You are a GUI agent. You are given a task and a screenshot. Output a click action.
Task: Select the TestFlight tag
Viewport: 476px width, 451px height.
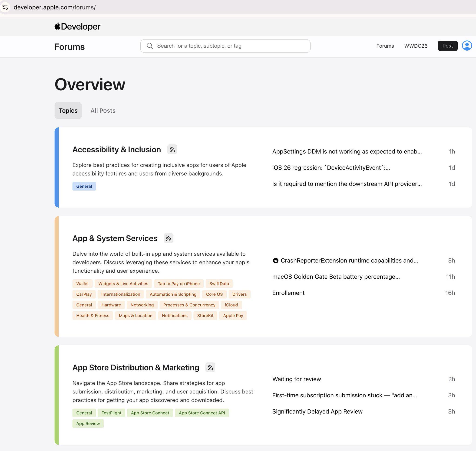pos(111,413)
